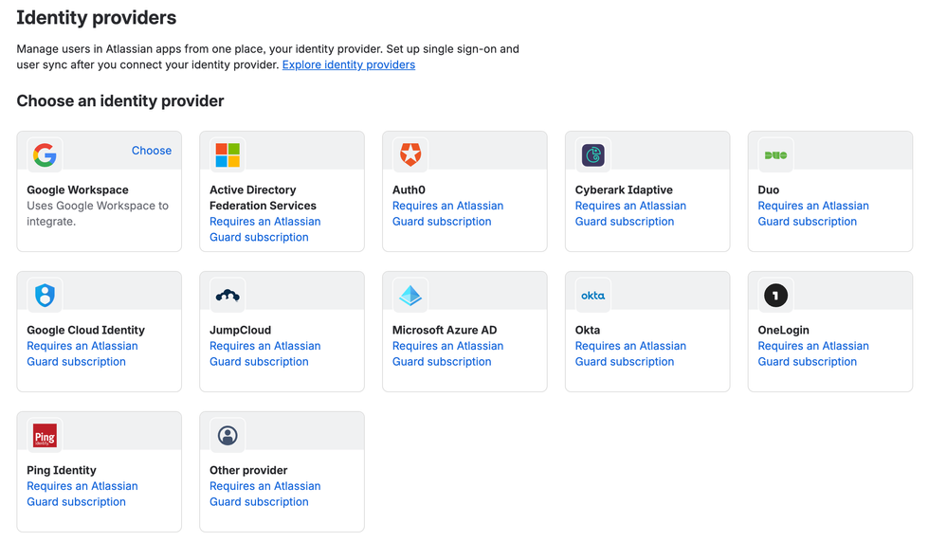Click the red Ping Identity icon
This screenshot has width=947, height=560.
pyautogui.click(x=45, y=436)
